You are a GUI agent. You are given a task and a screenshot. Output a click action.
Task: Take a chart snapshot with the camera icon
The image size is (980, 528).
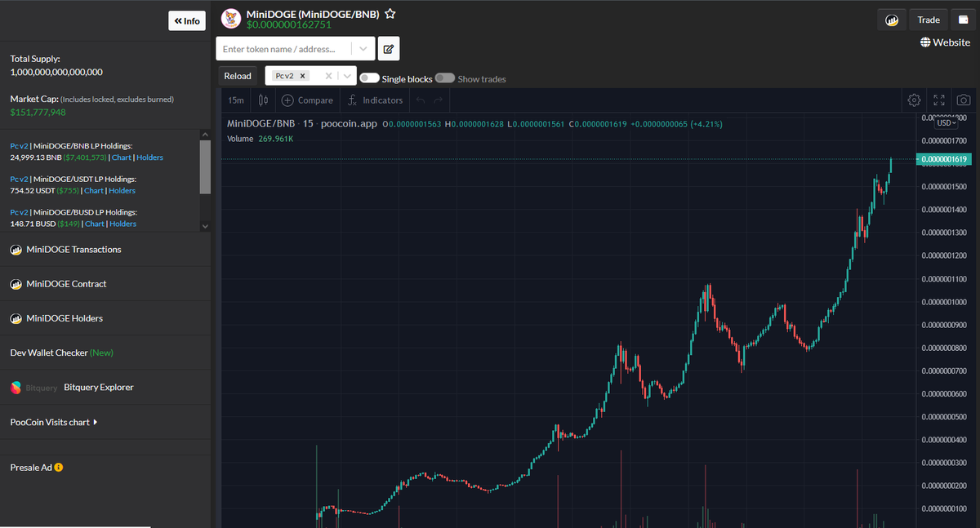point(963,100)
